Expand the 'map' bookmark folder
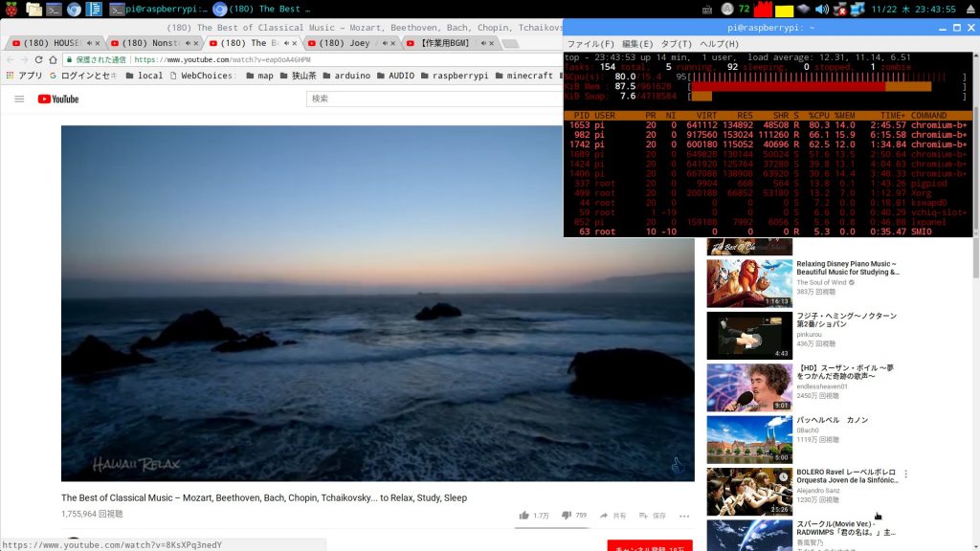The image size is (980, 551). [259, 76]
